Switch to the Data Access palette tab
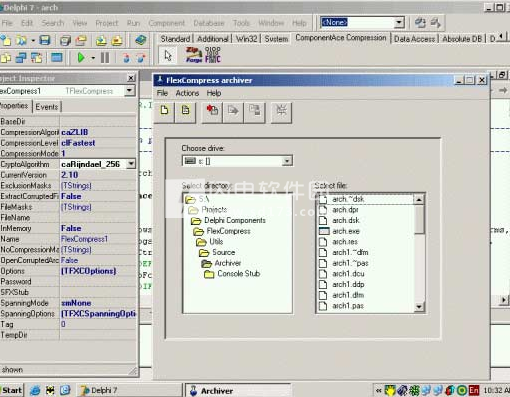510x397 pixels. point(414,39)
